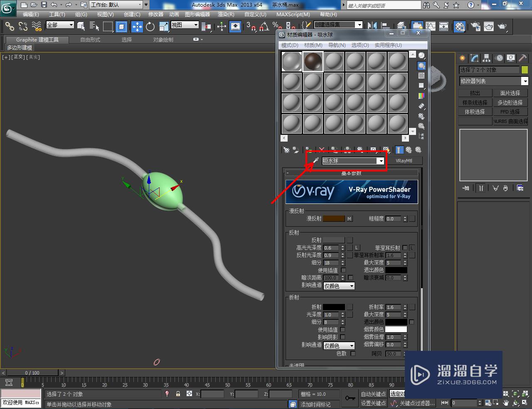Click the Get Material icon
This screenshot has height=409, width=532.
(286, 149)
